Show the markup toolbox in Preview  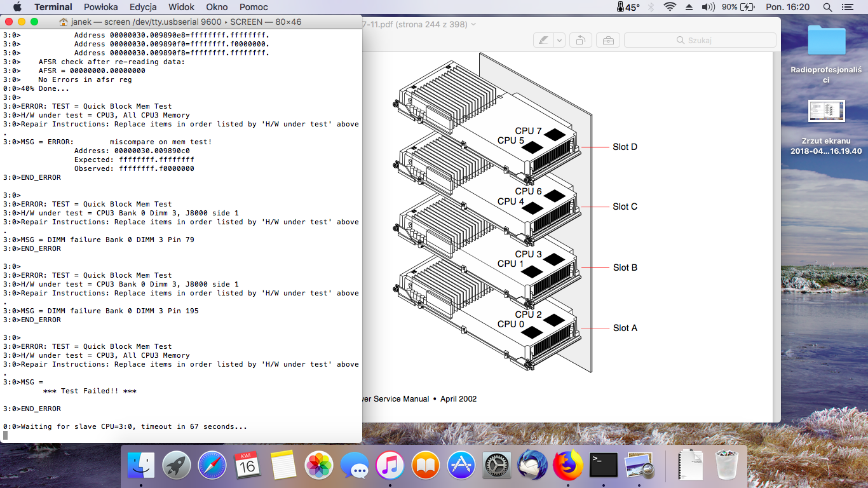click(608, 40)
